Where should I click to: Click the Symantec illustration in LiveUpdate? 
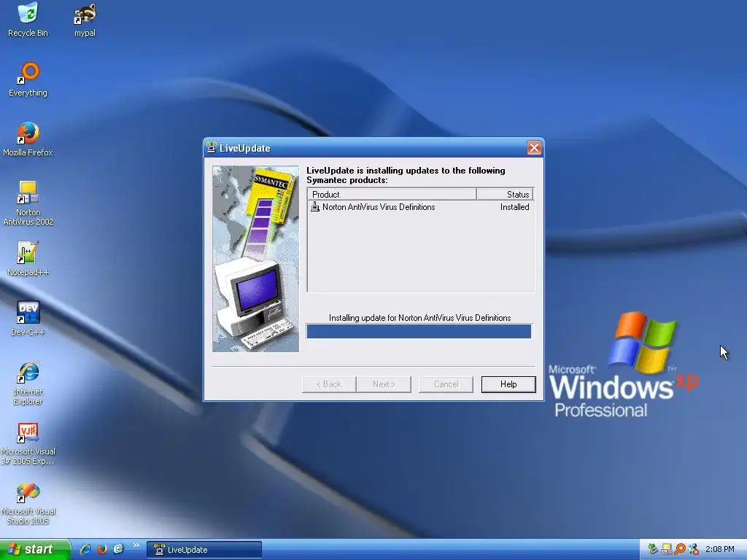pos(255,259)
